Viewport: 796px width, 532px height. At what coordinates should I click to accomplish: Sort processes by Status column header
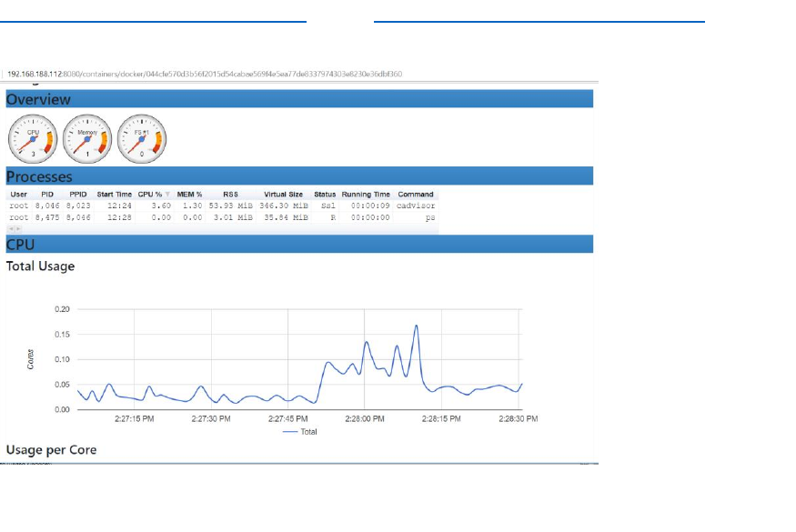point(325,195)
